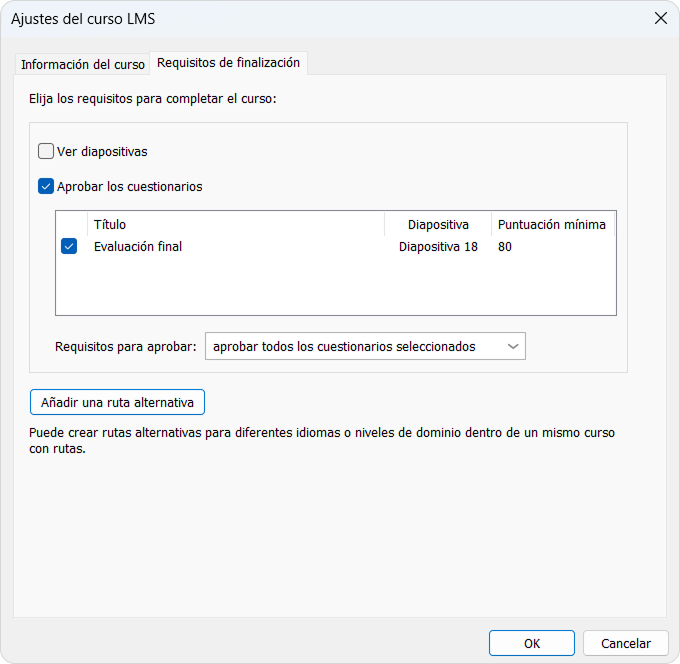
Task: Open the Requisitos para aprobar combo box
Action: tap(365, 346)
